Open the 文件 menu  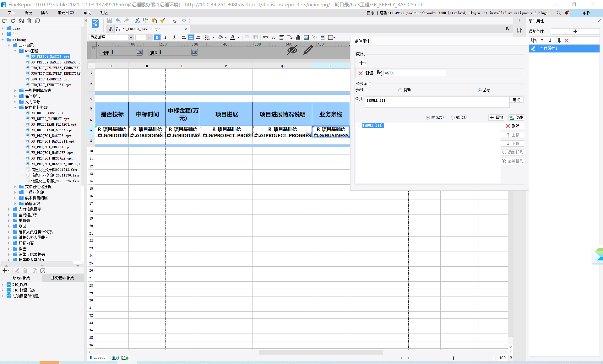(x=12, y=13)
